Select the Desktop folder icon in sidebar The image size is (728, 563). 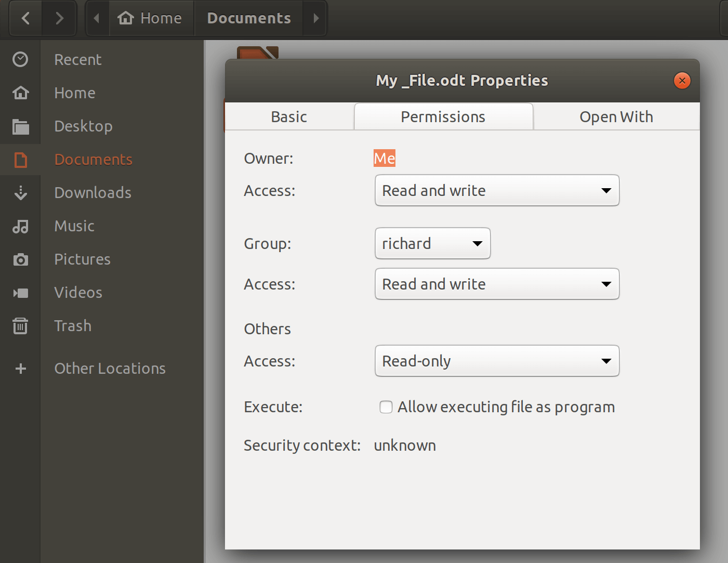20,126
